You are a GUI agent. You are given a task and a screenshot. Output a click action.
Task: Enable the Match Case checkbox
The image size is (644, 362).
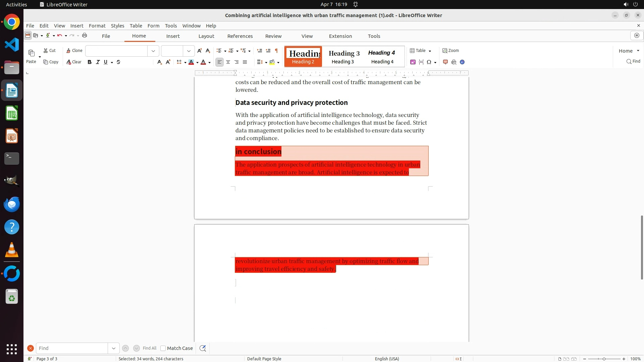(x=163, y=348)
